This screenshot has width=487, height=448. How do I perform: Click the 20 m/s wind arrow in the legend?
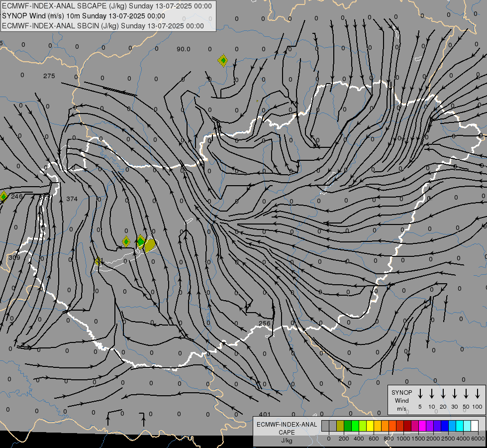pos(443,394)
